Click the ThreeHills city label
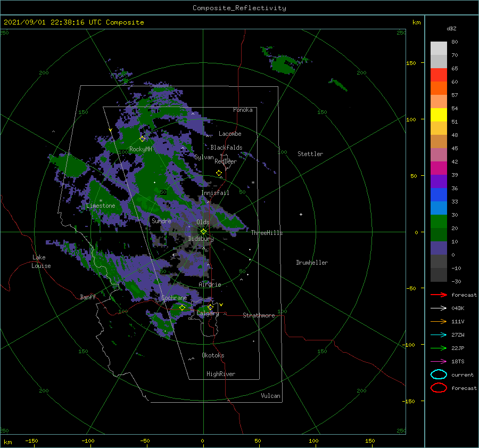 (x=267, y=233)
